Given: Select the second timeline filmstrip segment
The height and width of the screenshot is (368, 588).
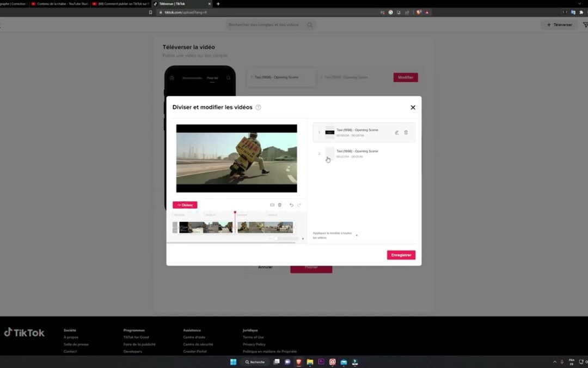Looking at the screenshot, I should click(x=265, y=227).
